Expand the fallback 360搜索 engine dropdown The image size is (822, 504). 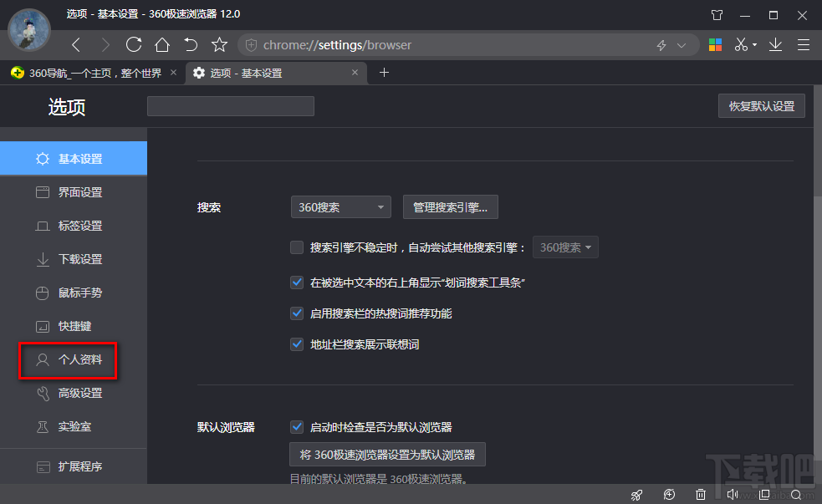click(565, 247)
